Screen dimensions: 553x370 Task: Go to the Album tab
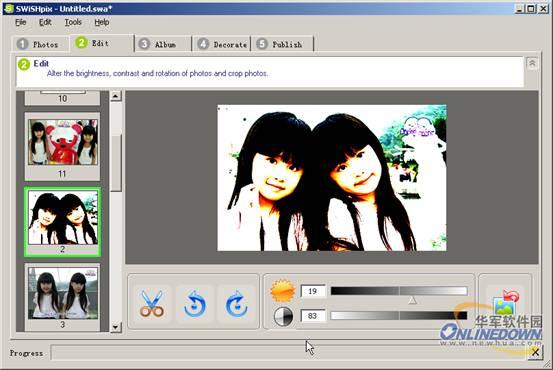click(163, 44)
